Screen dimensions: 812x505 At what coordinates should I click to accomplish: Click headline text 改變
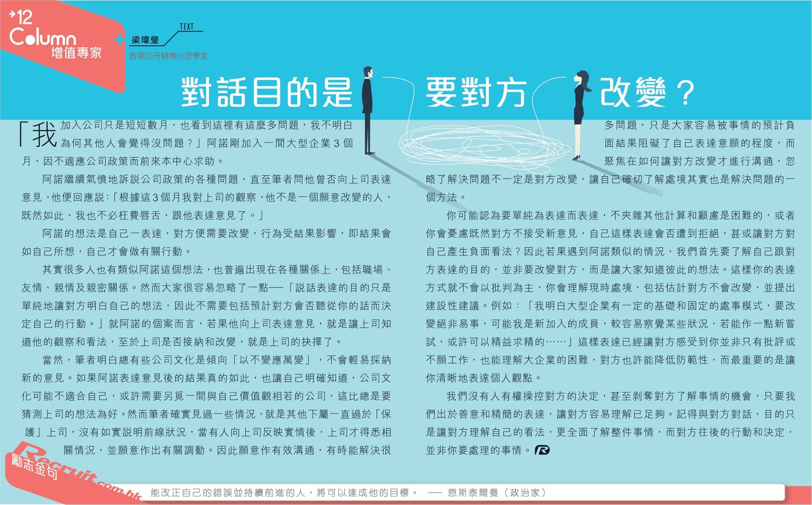pyautogui.click(x=632, y=92)
